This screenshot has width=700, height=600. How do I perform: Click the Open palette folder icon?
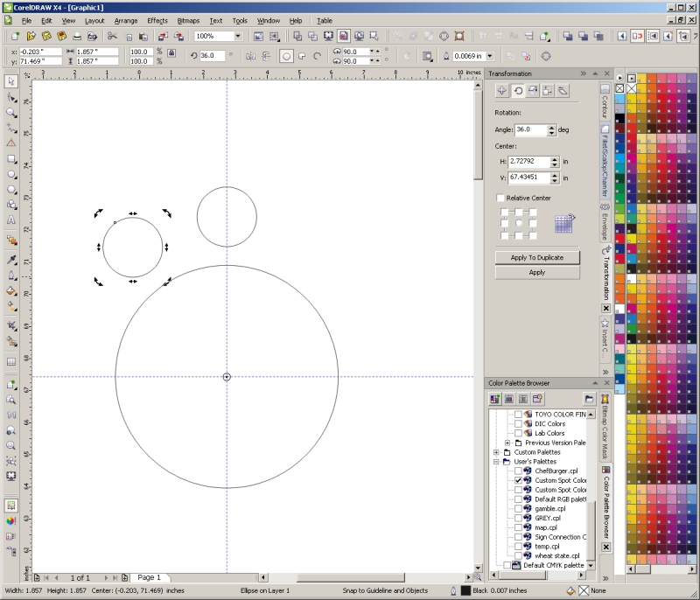[589, 399]
